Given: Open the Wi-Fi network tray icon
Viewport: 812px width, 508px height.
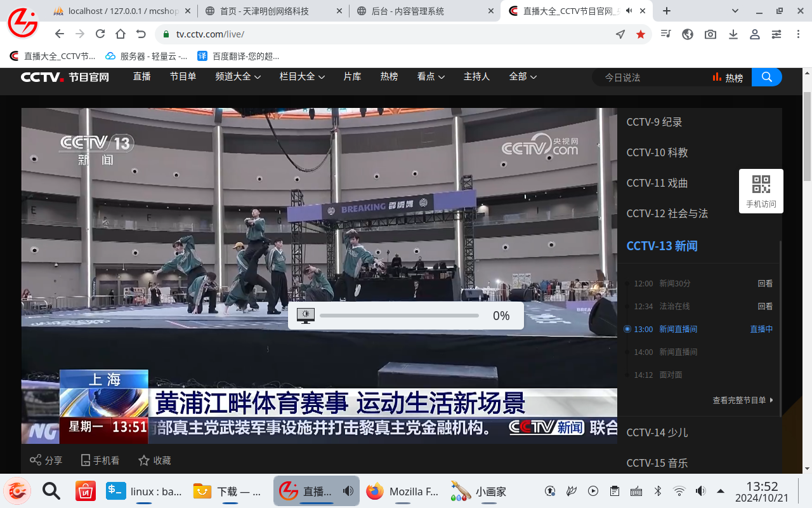Looking at the screenshot, I should click(x=679, y=491).
